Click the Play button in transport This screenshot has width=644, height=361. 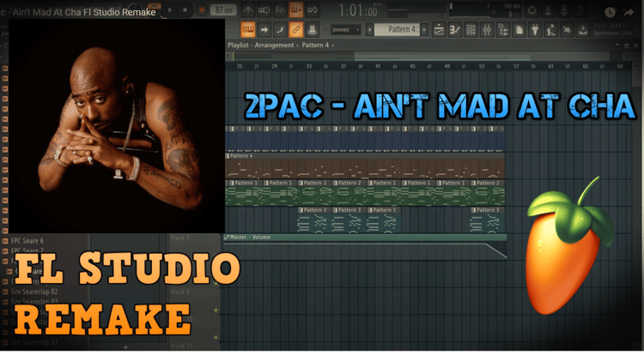point(170,9)
